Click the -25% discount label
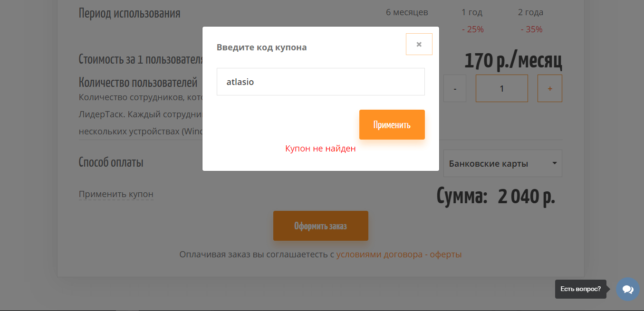Viewport: 644px width, 311px height. coord(472,29)
